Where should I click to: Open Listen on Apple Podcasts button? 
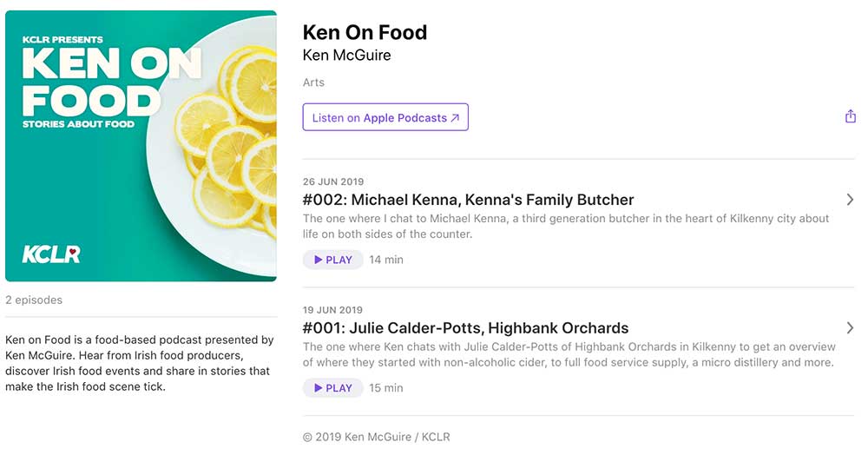click(x=385, y=117)
